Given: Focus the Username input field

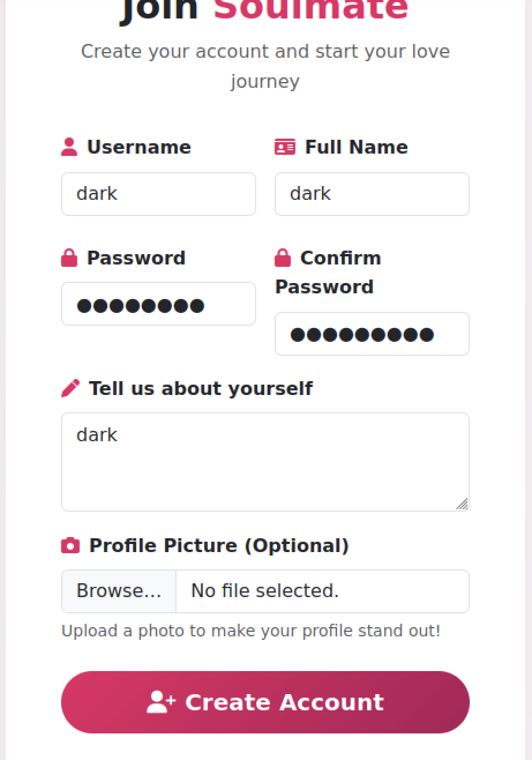Looking at the screenshot, I should [x=159, y=194].
